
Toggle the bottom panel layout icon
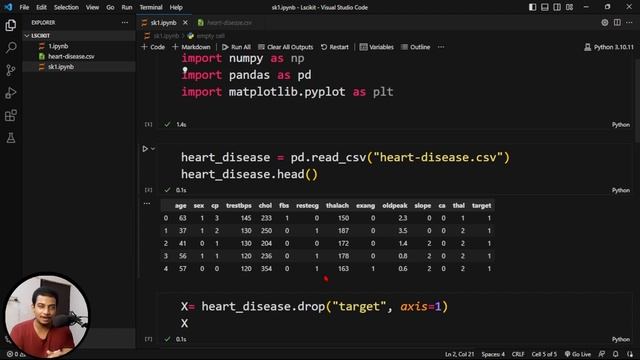point(544,7)
